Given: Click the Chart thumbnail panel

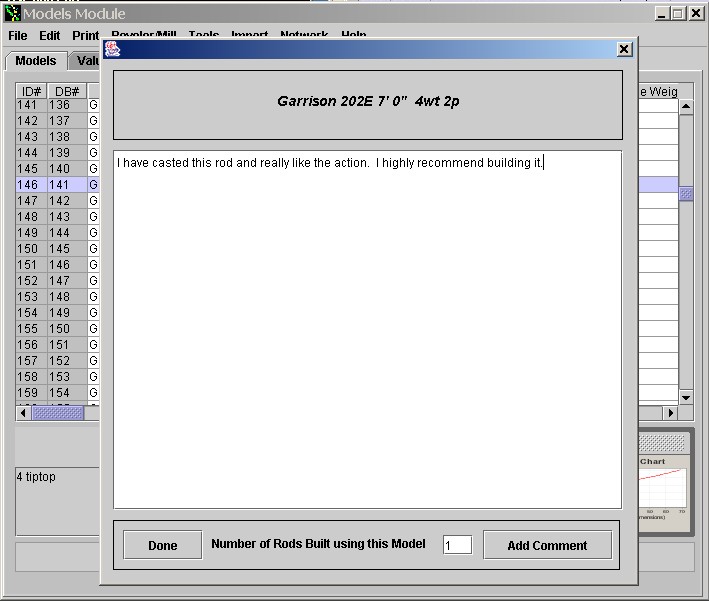Looking at the screenshot, I should [663, 483].
